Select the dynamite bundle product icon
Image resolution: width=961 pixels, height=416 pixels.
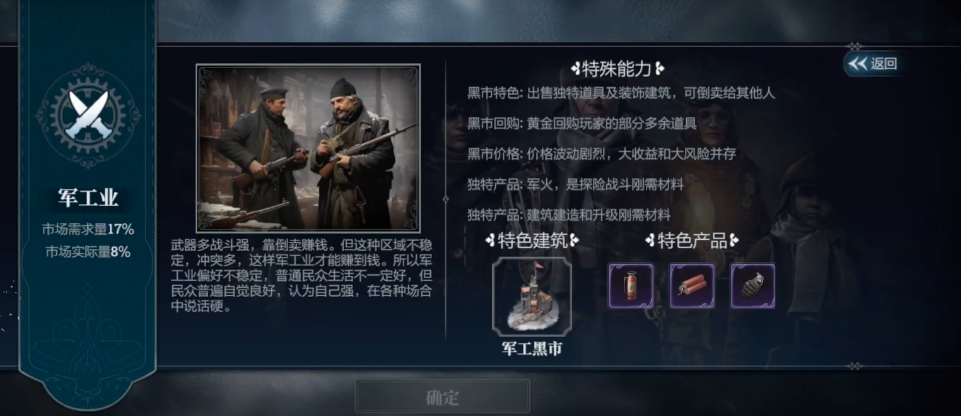692,286
